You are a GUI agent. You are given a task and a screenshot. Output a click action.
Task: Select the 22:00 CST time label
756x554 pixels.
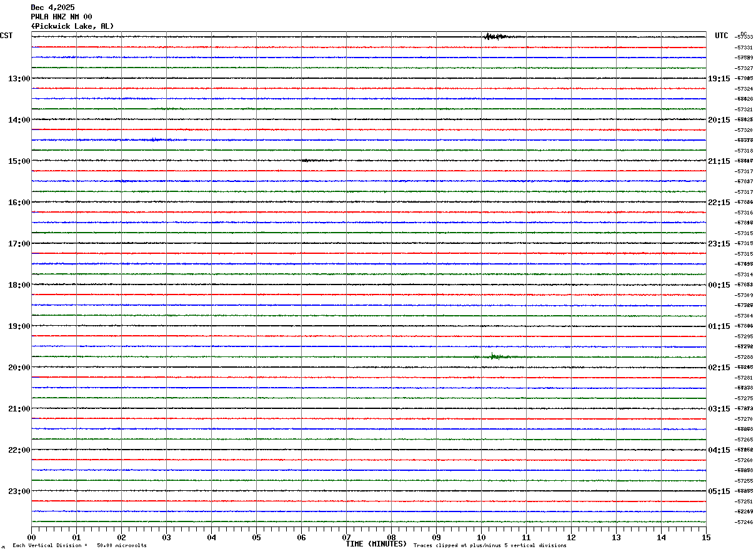coord(19,450)
